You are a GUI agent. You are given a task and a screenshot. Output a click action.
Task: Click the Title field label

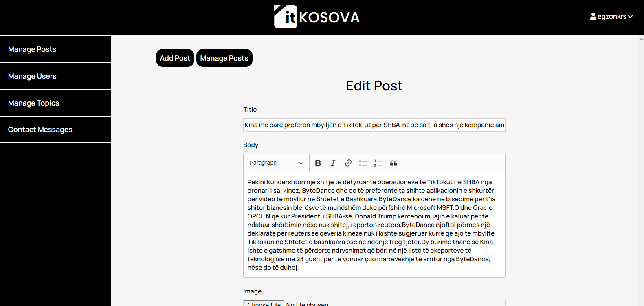tap(250, 110)
